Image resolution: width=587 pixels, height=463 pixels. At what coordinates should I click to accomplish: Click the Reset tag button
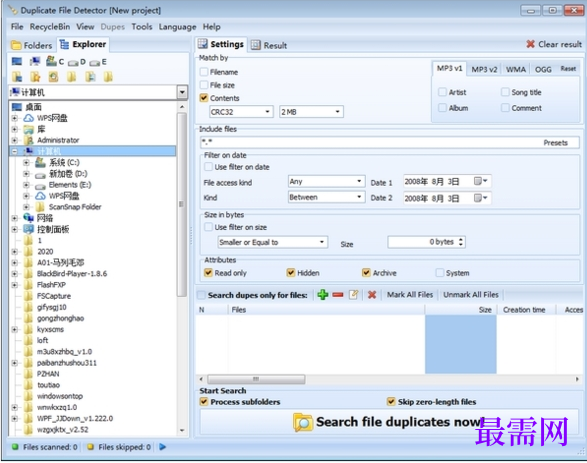tap(568, 69)
